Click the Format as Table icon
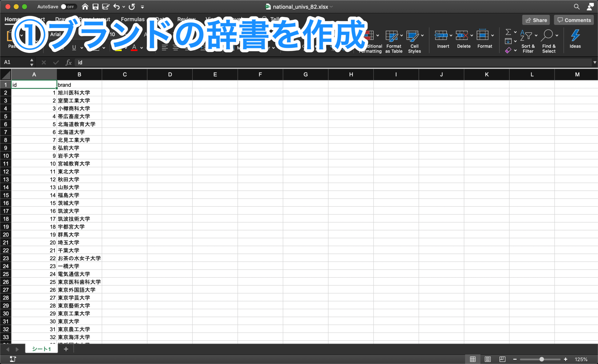Image resolution: width=598 pixels, height=364 pixels. (x=392, y=36)
